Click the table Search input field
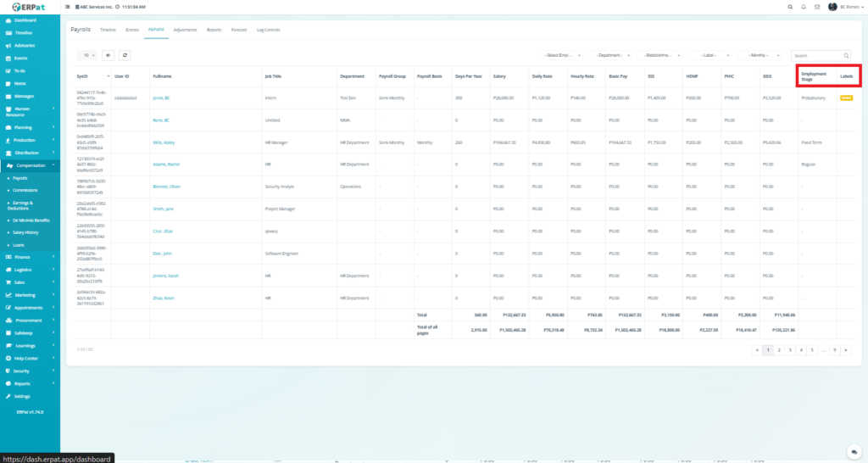Viewport: 868px width, 463px height. 816,55
